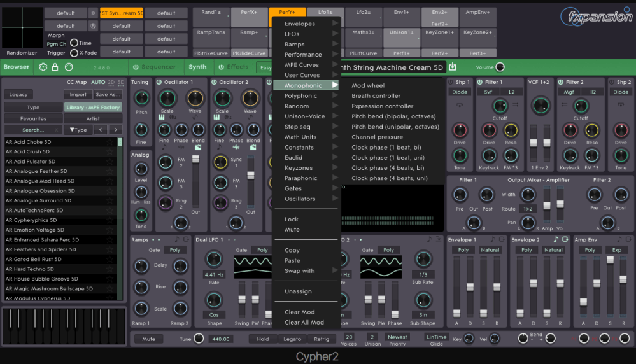Screen dimensions: 636x364
Task: Toggle Oscillator 1 power button
Action: pyautogui.click(x=159, y=82)
